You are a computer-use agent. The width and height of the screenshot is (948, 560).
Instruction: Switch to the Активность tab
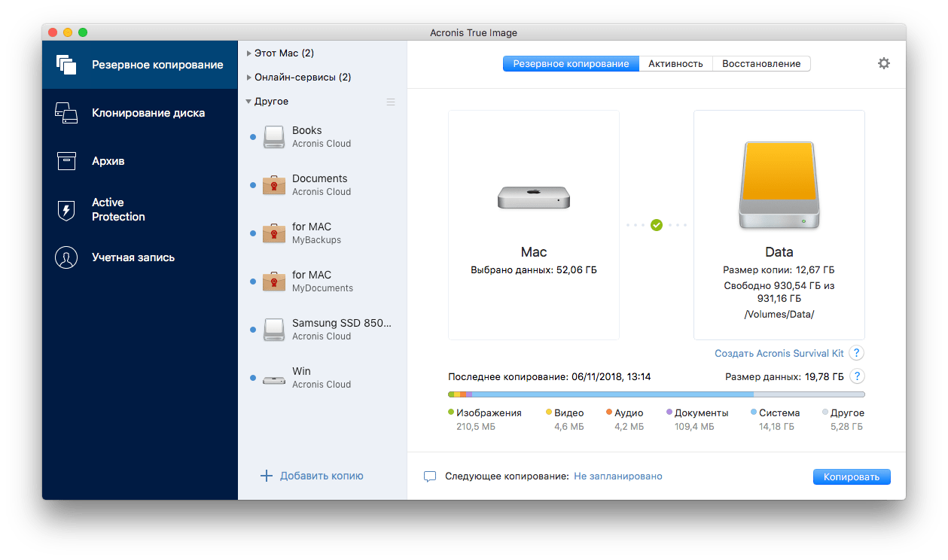(x=675, y=63)
